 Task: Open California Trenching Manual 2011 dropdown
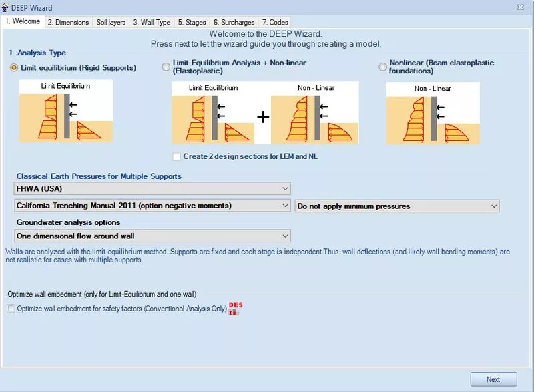click(152, 206)
